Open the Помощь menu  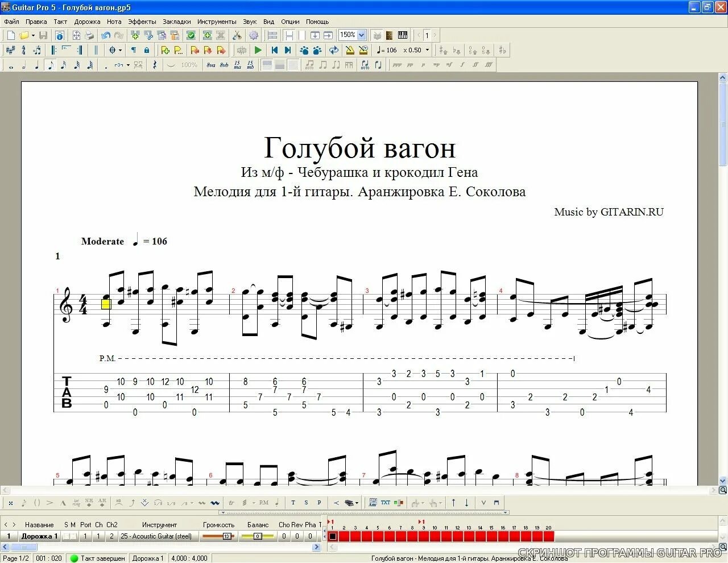pyautogui.click(x=317, y=22)
